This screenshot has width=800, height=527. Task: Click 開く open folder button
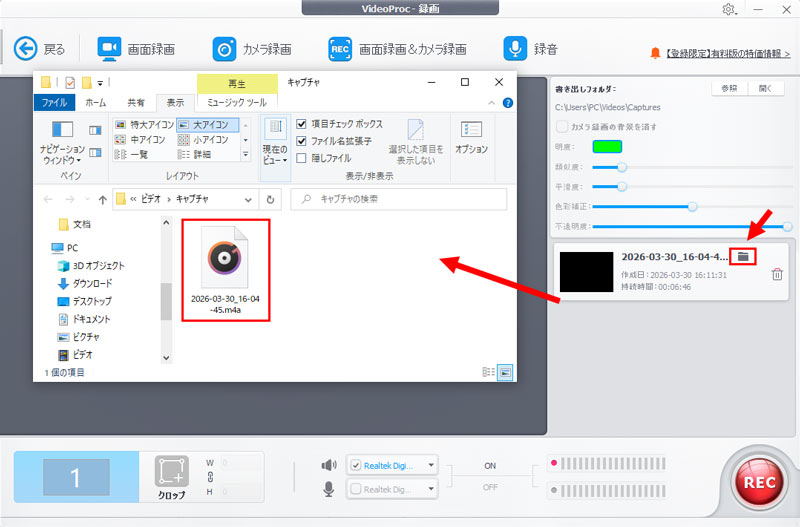pyautogui.click(x=765, y=88)
